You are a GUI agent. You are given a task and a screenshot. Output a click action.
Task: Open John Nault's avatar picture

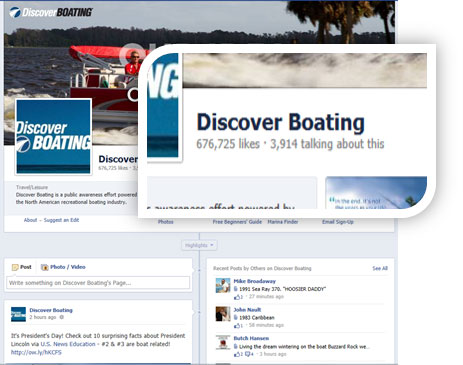point(223,314)
